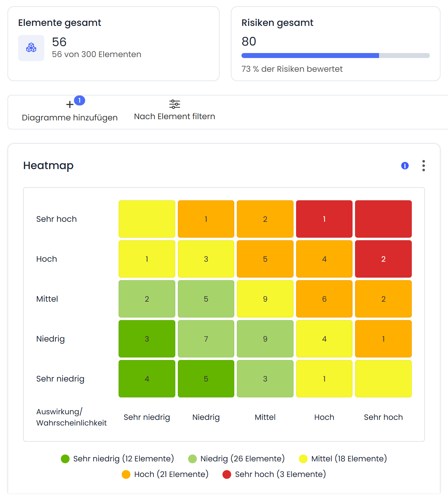Select red cell Hoch impact, Sehr hoch probability
This screenshot has height=501, width=448.
(383, 259)
